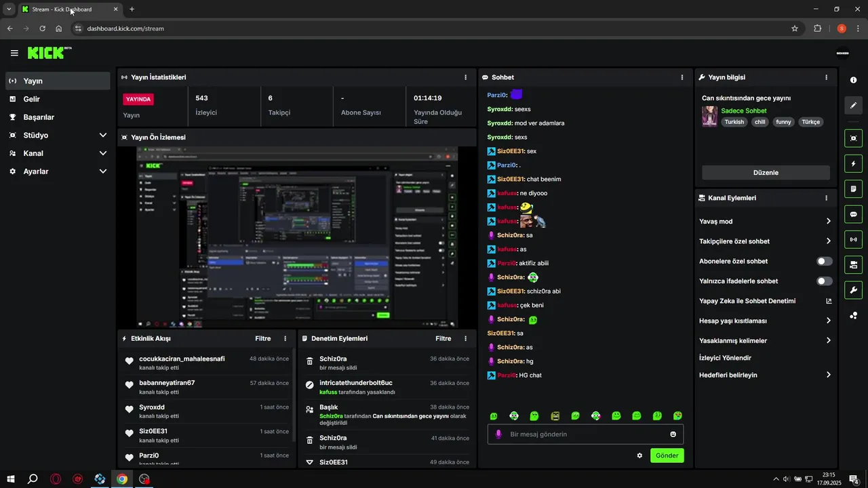Click the ban icon beside intricatethunderbolt6uc
868x488 pixels.
(310, 385)
